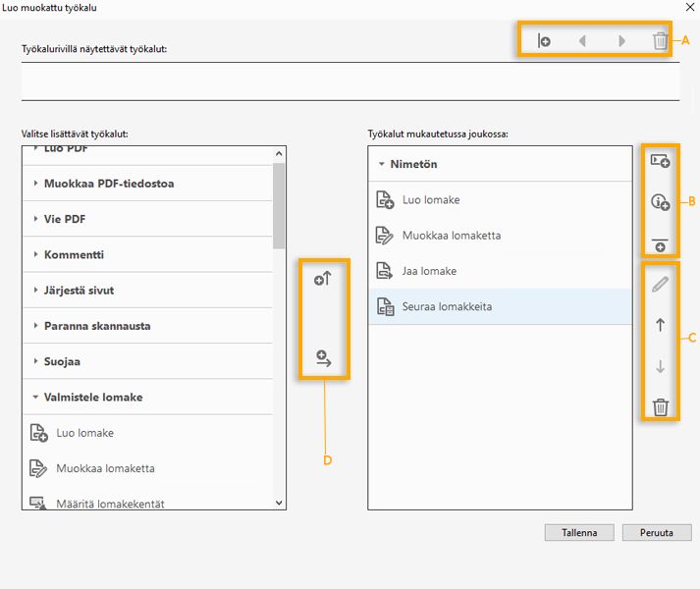Screen dimensions: 700x589
Task: Click the trash icon in top toolbar
Action: click(x=661, y=41)
